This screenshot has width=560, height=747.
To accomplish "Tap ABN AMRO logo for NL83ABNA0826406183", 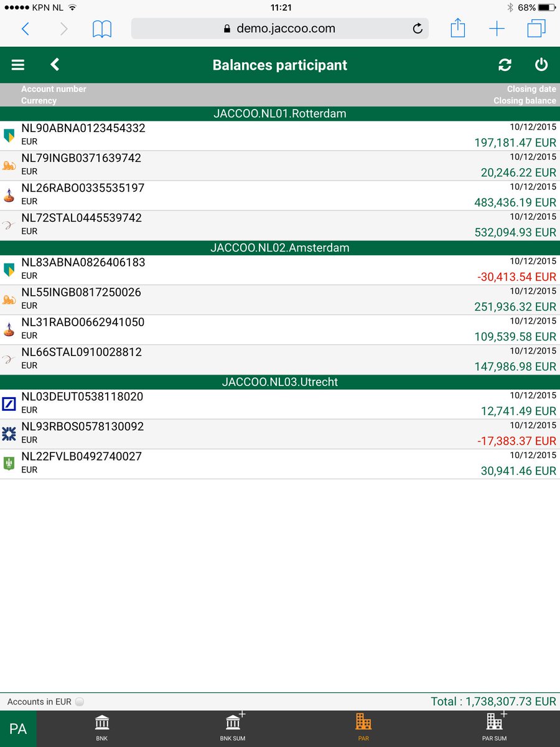I will coord(9,270).
